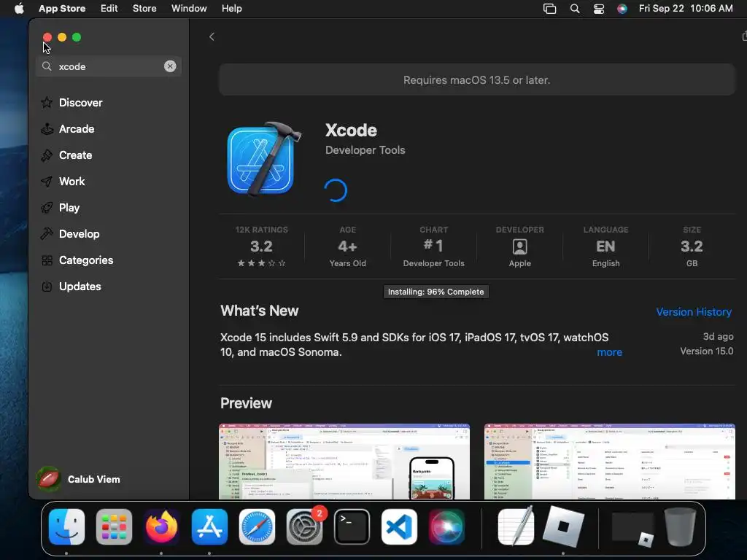Open Spotlight search in menu bar

tap(575, 9)
